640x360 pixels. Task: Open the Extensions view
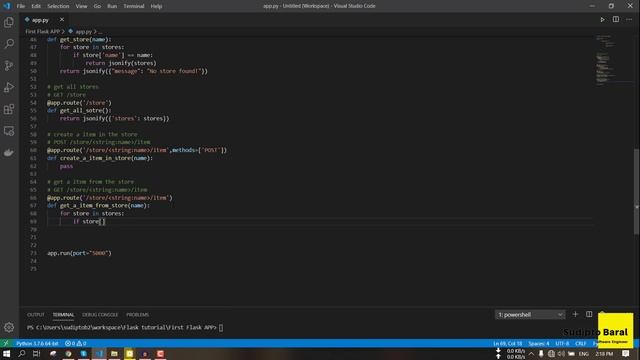[x=9, y=109]
